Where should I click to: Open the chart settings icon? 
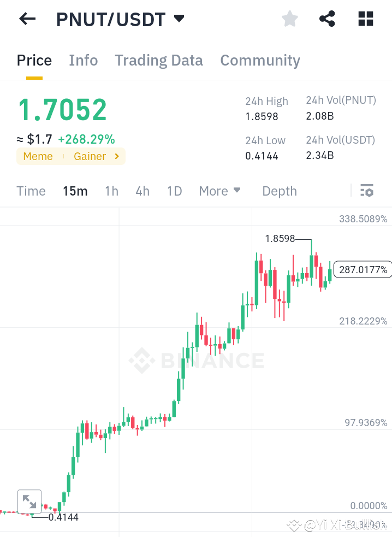[x=367, y=191]
